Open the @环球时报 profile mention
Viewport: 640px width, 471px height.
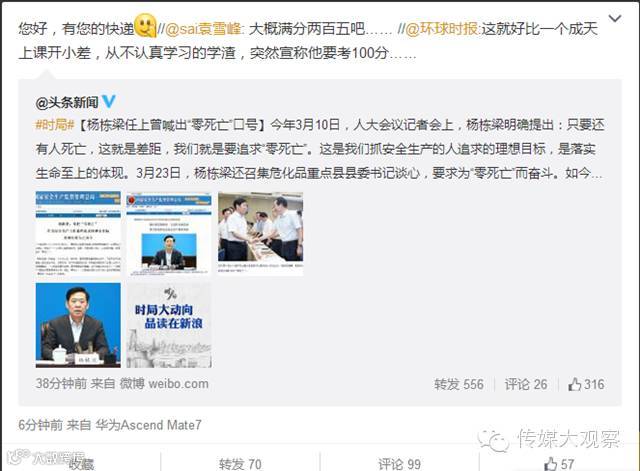[442, 29]
